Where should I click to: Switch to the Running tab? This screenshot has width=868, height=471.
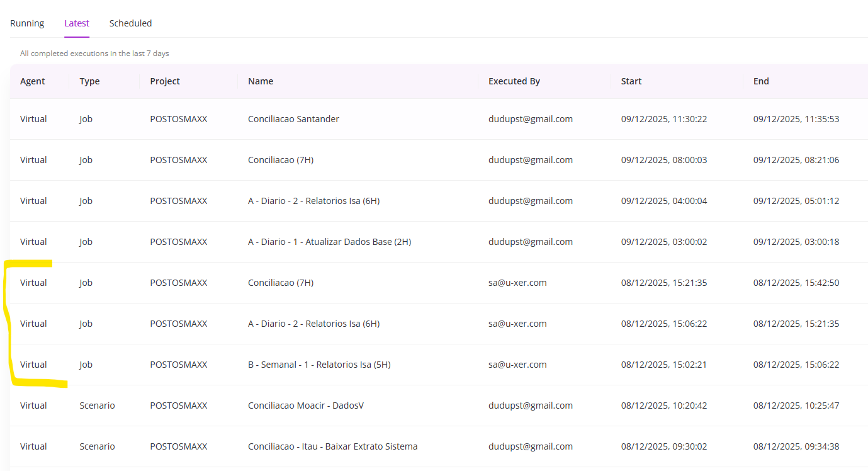[27, 23]
